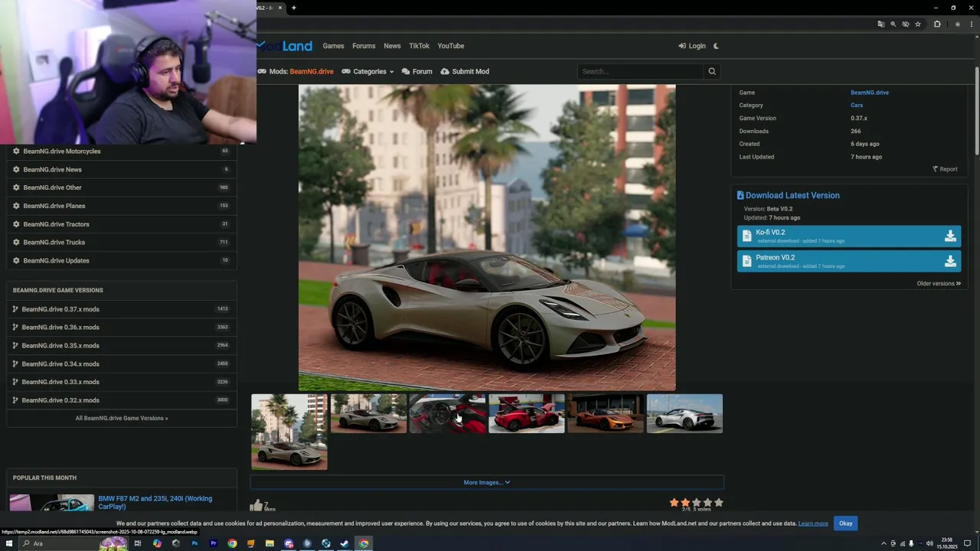This screenshot has height=551, width=980.
Task: Open the Forum link in sub-navigation
Action: (417, 71)
